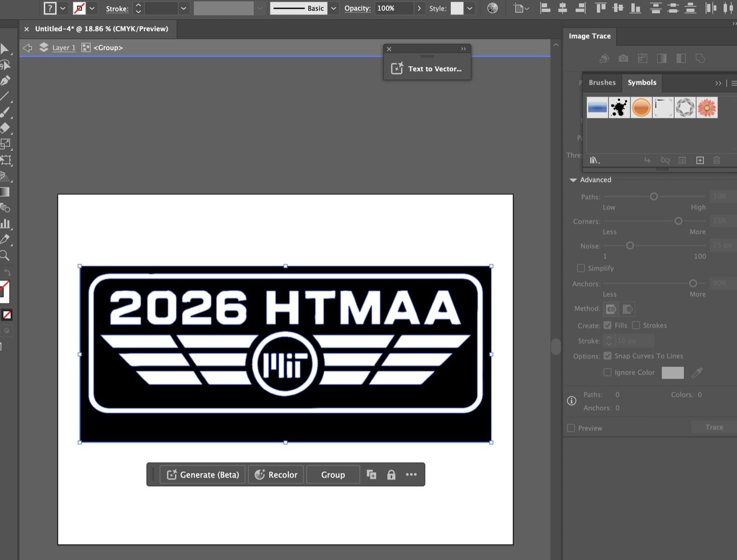Select the Gradient tool
Screen dimensions: 737x560
tap(5, 192)
